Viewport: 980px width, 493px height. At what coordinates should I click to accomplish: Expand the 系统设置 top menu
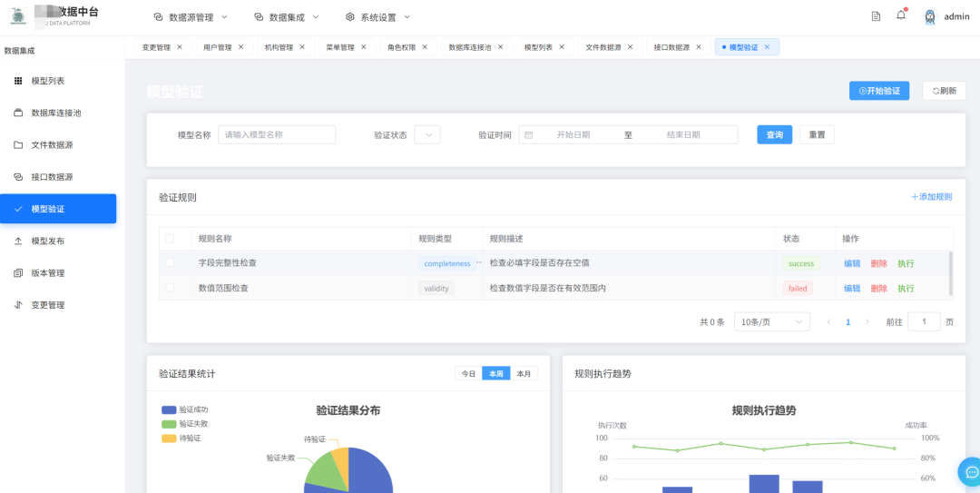coord(378,17)
